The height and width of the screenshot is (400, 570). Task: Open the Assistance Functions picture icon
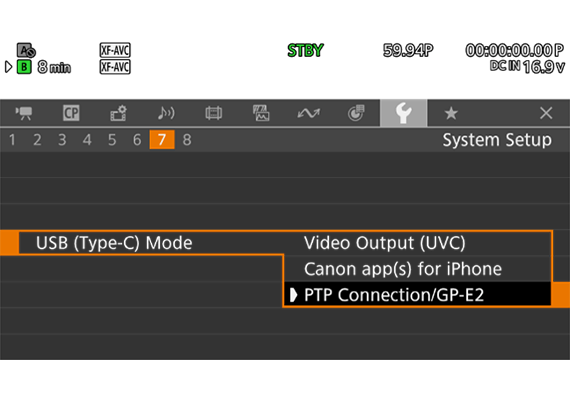[261, 113]
